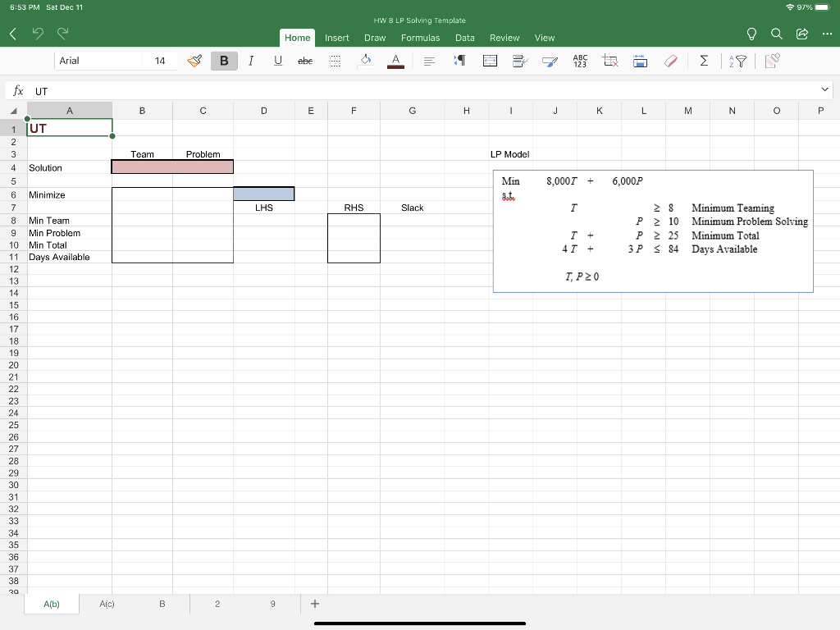Click the RHS header cell
Screen dimensions: 840x630
[x=354, y=208]
